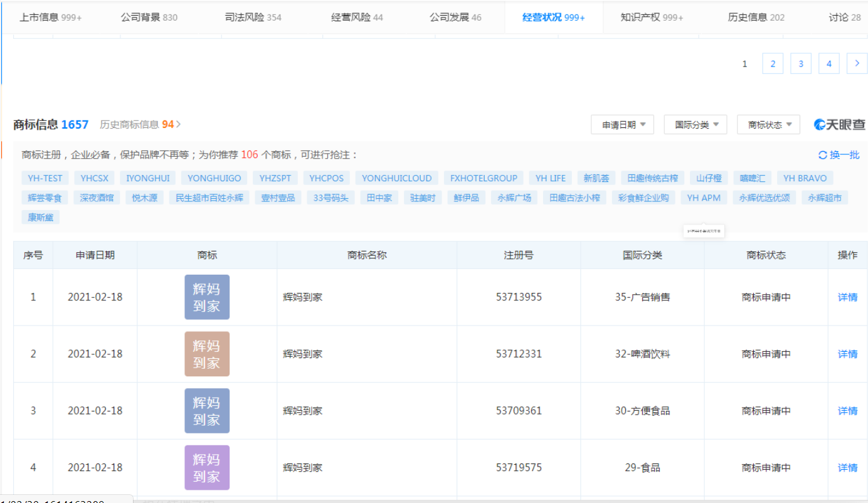Expand the 申请日期 filter dropdown
The image size is (868, 503).
[622, 125]
